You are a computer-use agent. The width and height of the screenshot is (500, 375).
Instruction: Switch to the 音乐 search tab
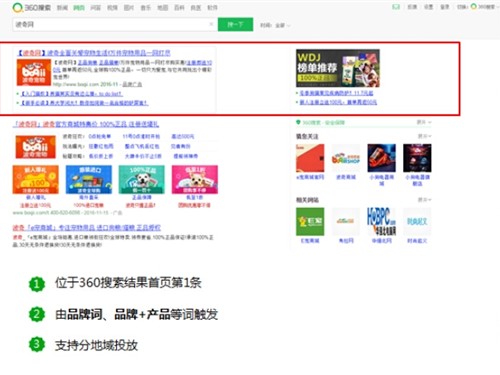(x=146, y=8)
